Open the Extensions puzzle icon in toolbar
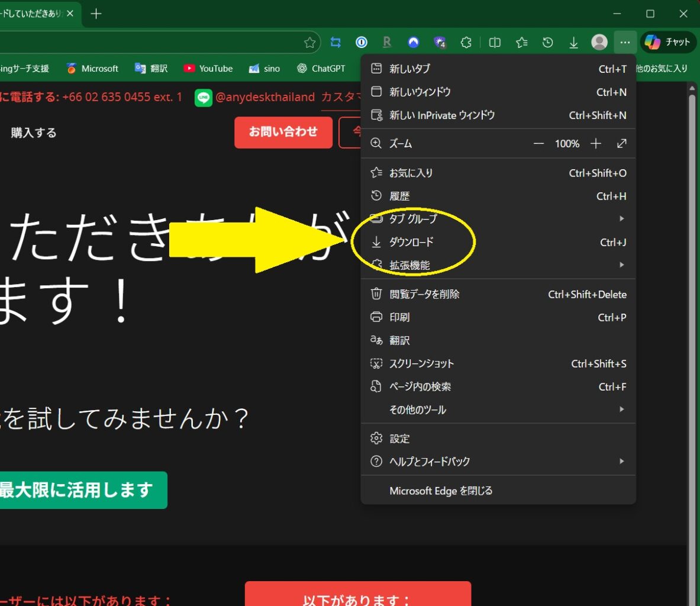 [466, 42]
